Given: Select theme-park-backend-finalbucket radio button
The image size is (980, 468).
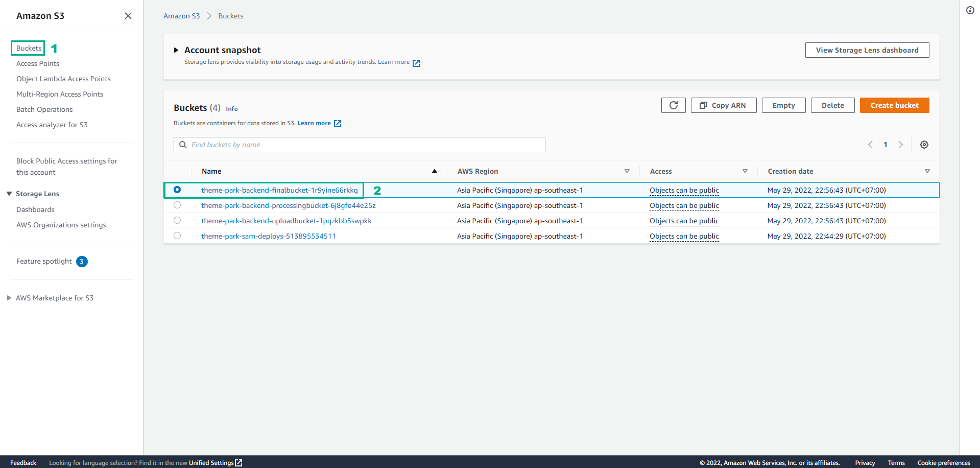Looking at the screenshot, I should [177, 190].
